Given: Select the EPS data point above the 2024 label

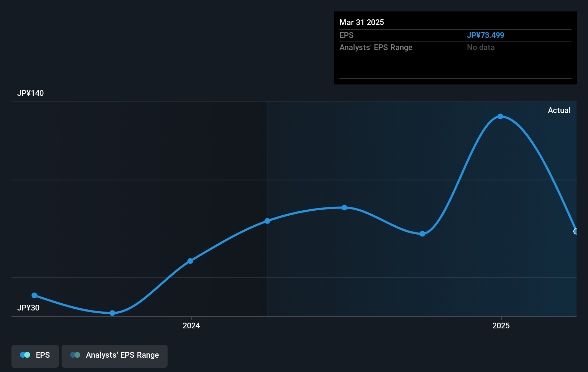Looking at the screenshot, I should [191, 261].
